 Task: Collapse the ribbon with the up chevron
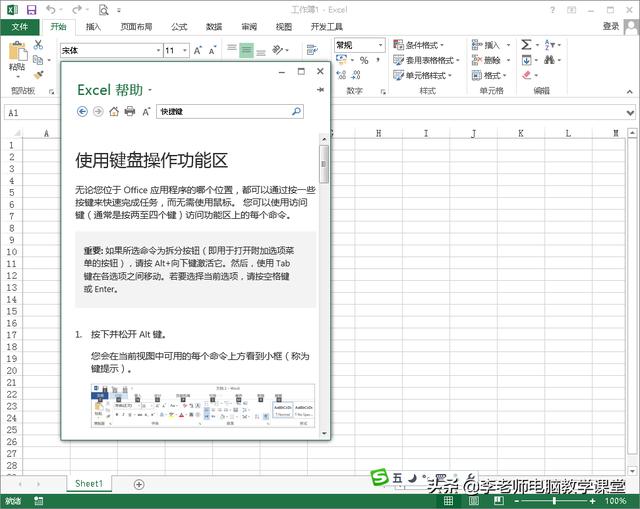click(629, 91)
